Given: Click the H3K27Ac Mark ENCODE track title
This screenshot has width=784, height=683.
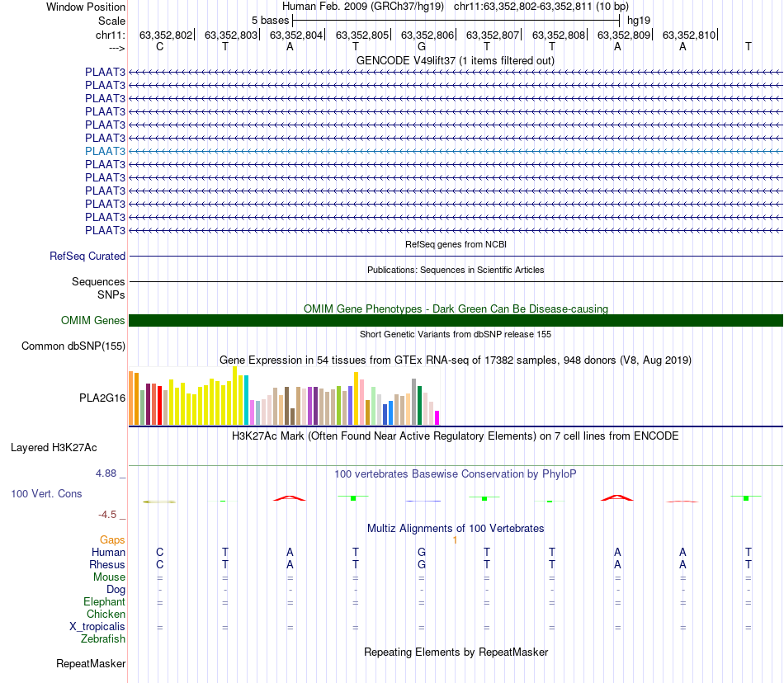Looking at the screenshot, I should coord(455,436).
